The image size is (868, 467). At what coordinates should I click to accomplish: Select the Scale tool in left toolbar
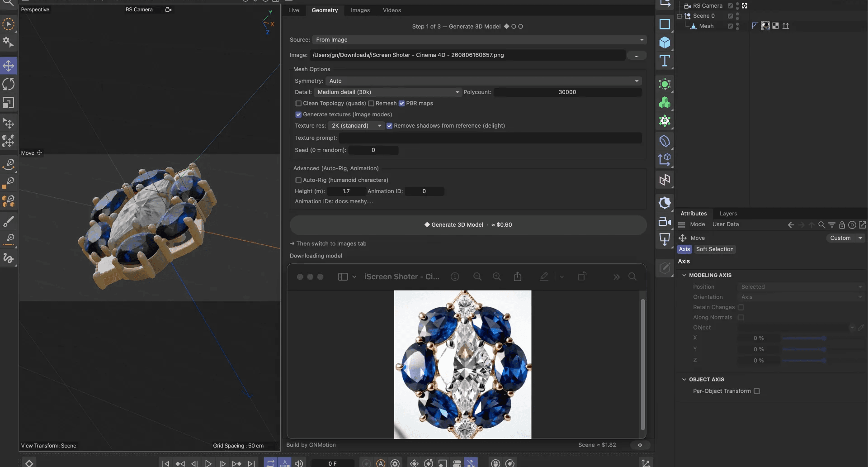9,103
